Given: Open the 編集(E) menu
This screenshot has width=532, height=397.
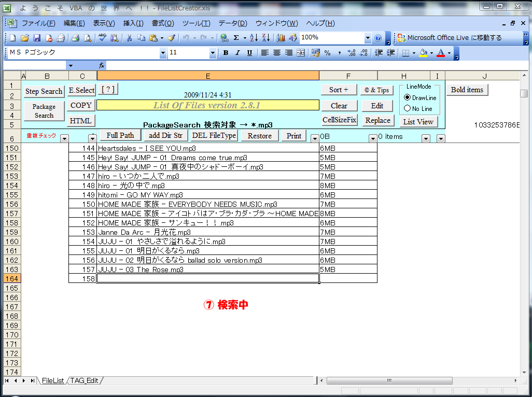Looking at the screenshot, I should 74,23.
